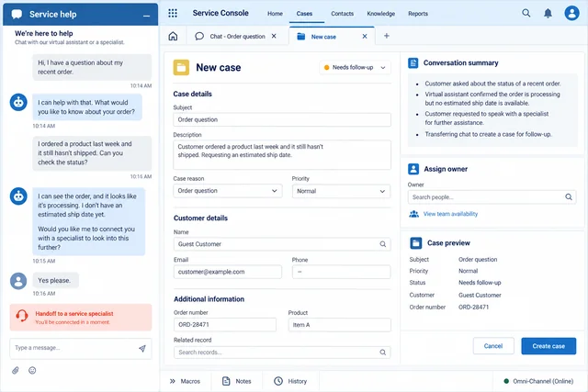Open the Contacts nav item
The image size is (588, 392).
342,14
